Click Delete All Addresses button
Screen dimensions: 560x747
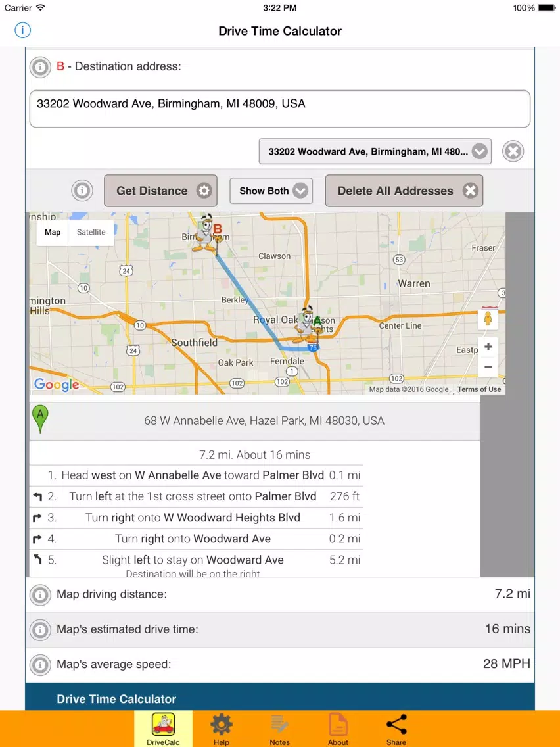tap(404, 191)
